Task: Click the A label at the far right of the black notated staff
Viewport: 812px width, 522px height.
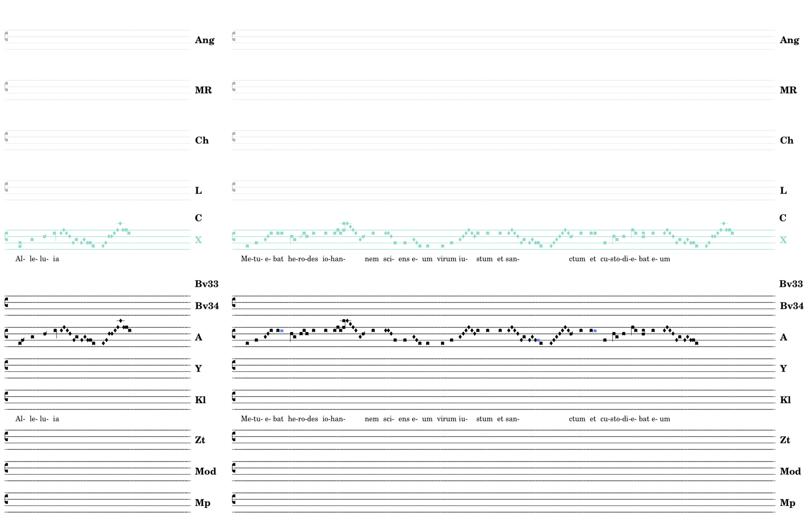Action: point(783,337)
